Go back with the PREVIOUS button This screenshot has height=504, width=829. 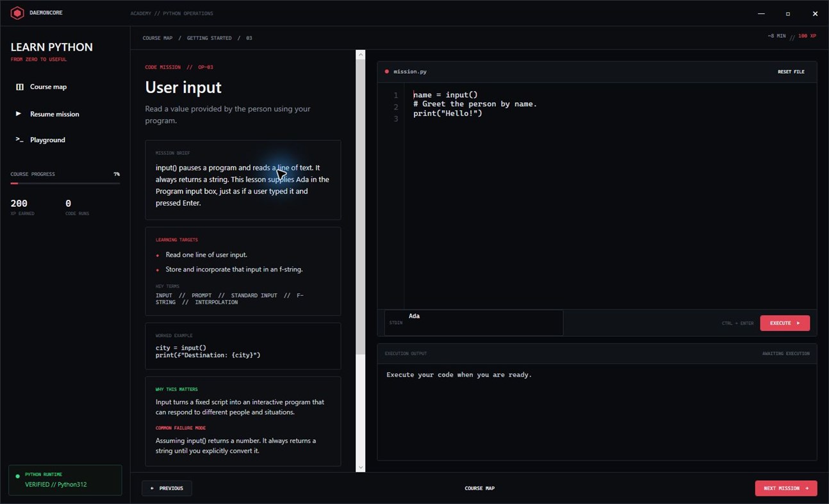(167, 488)
